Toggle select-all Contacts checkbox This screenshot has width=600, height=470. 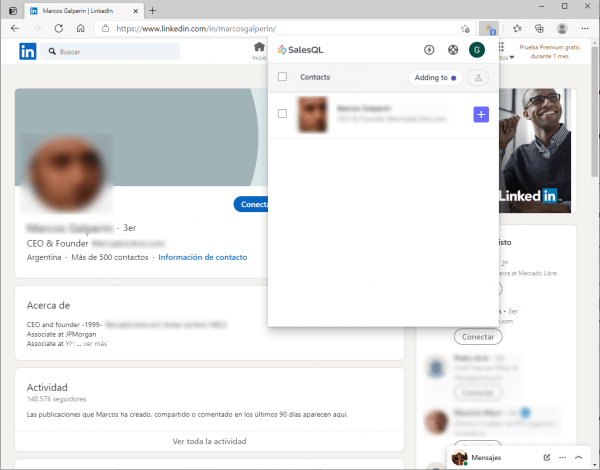(282, 77)
